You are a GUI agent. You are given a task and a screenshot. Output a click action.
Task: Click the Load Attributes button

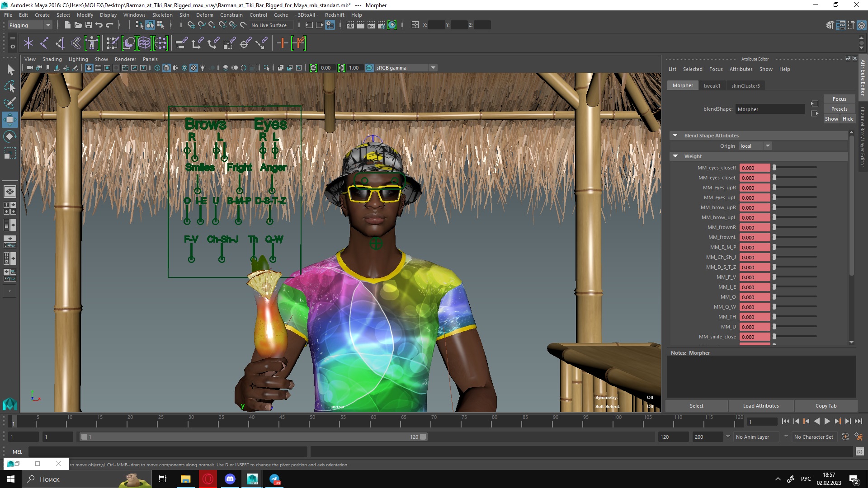761,405
